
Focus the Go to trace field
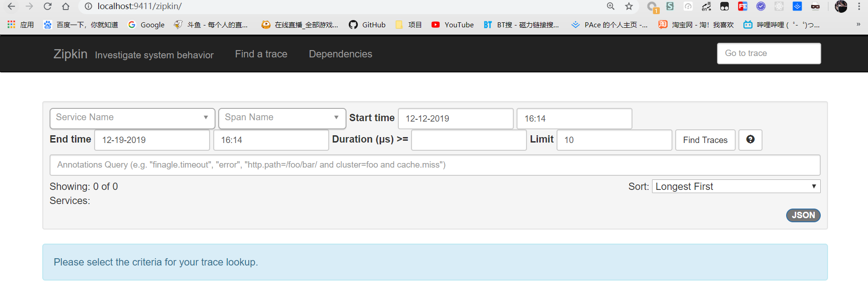[769, 53]
